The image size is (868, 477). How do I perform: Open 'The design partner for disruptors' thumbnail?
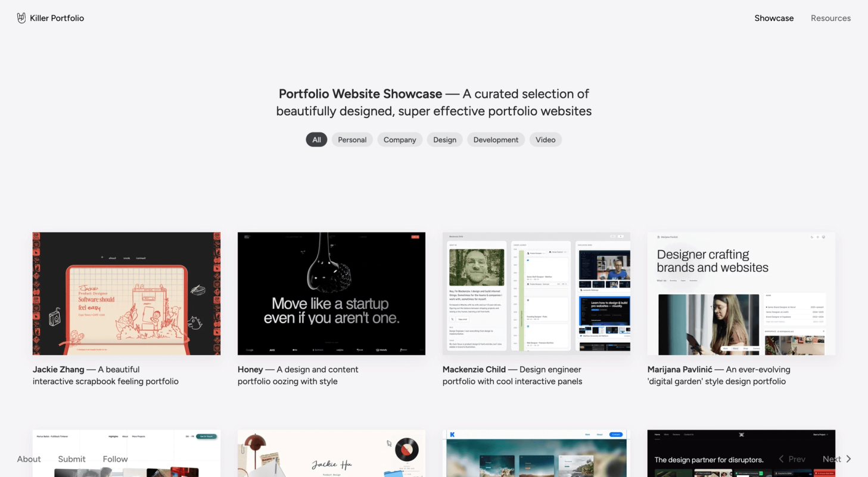741,453
